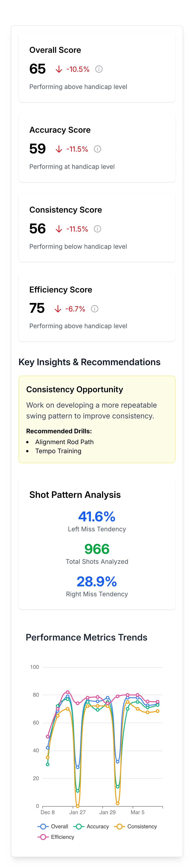Click the info icon for Consistency Score
Viewport: 194px width, 868px height.
click(97, 229)
